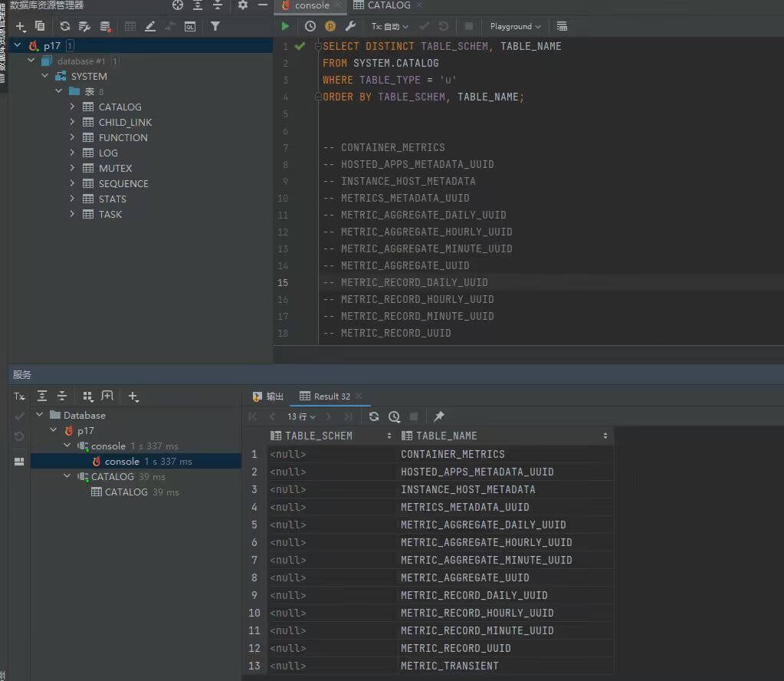Click the expand-all icon in explorer header
The image size is (784, 681).
click(198, 5)
